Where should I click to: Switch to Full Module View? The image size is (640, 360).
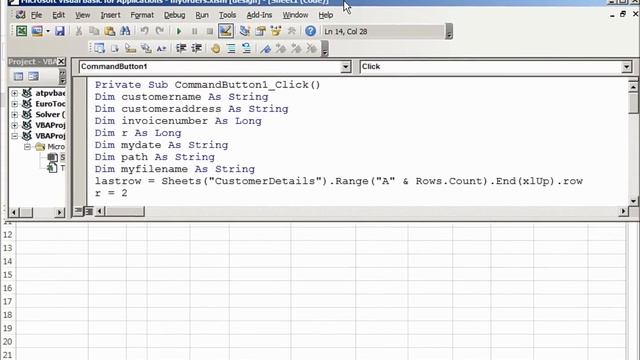[89, 211]
